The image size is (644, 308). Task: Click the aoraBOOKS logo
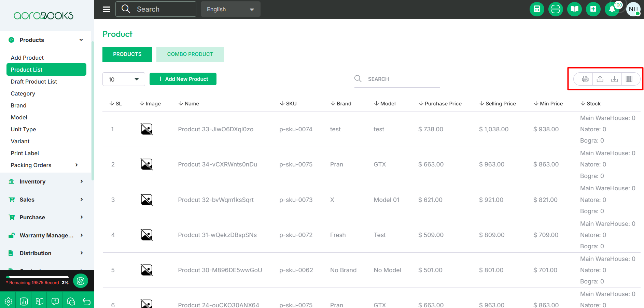pyautogui.click(x=43, y=16)
